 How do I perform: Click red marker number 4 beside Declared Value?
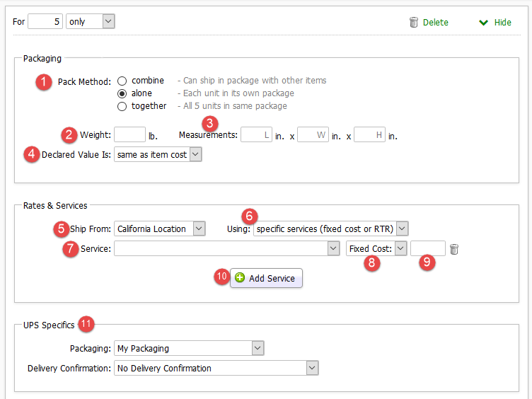pyautogui.click(x=31, y=155)
